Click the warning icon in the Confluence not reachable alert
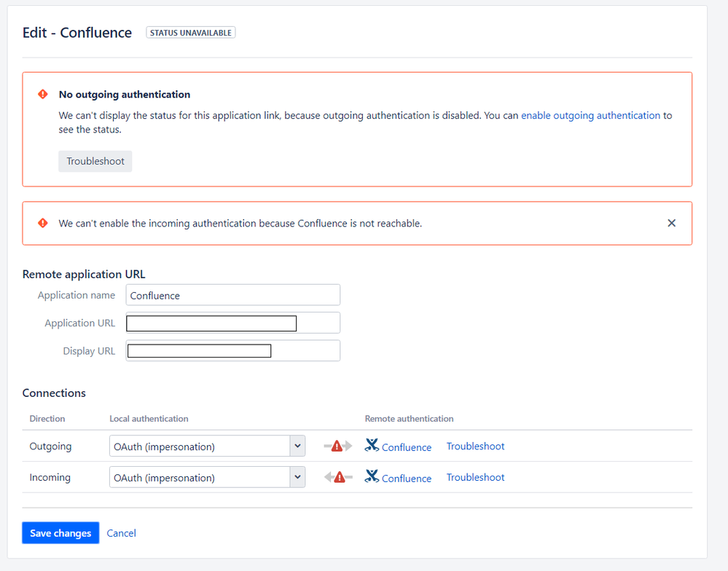This screenshot has height=571, width=728. coord(43,223)
